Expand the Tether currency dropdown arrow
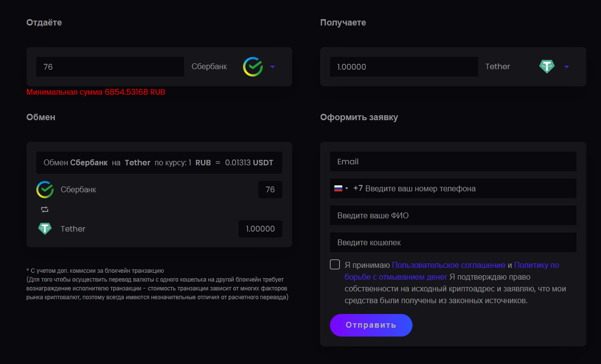Image resolution: width=601 pixels, height=364 pixels. pyautogui.click(x=567, y=67)
